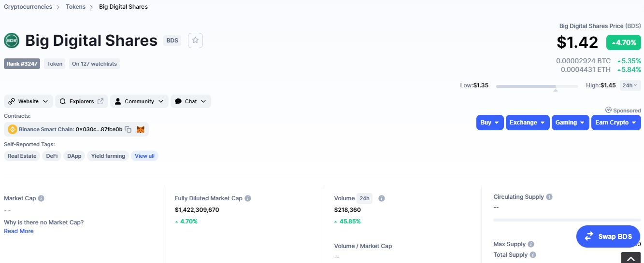
Task: Click the $1.42 price value
Action: click(x=577, y=42)
